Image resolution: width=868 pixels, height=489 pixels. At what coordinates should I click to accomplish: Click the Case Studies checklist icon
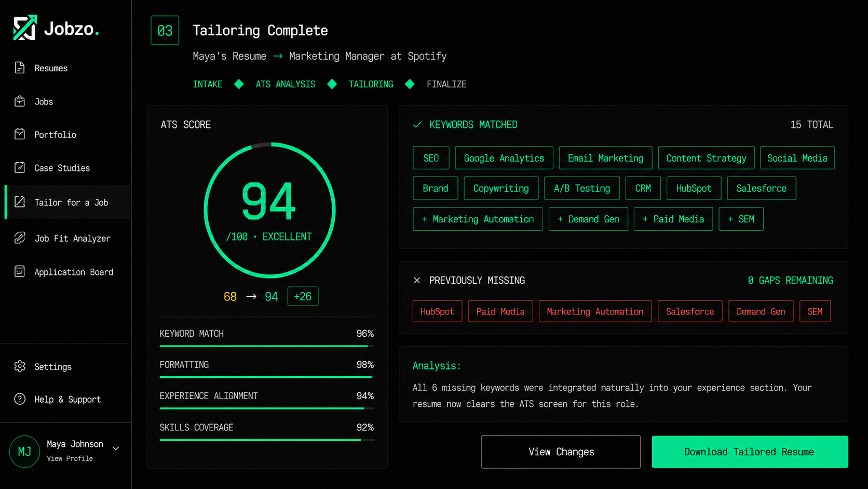pyautogui.click(x=20, y=167)
